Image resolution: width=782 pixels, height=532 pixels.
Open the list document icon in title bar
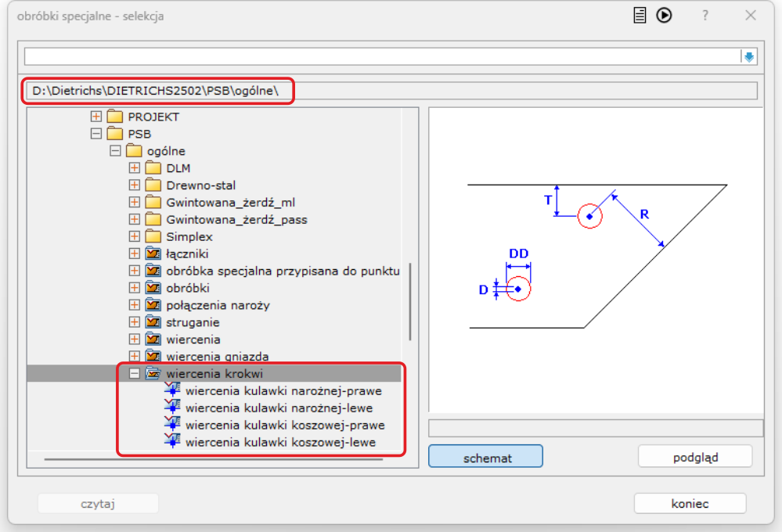(x=640, y=16)
